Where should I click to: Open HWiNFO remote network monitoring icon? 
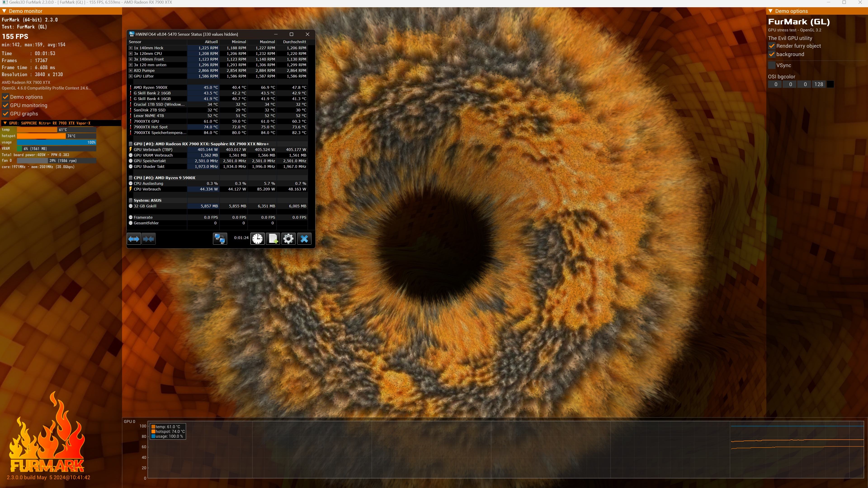coord(220,239)
